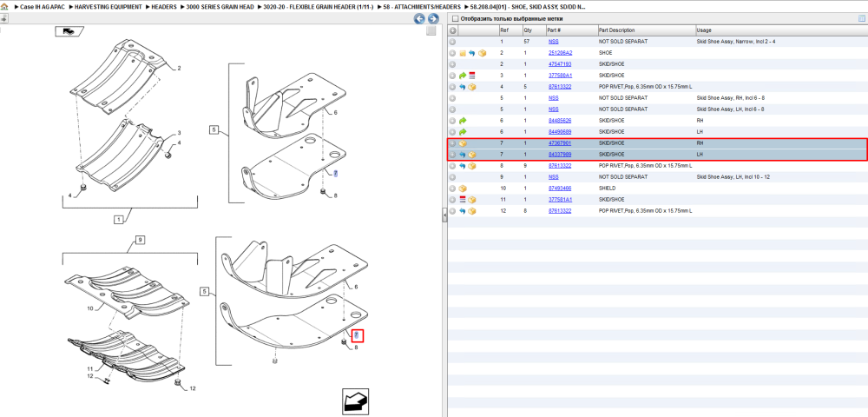Open the '58 - ATTACHMENTS/HEADERS' breadcrumb
This screenshot has width=868, height=417.
point(422,7)
